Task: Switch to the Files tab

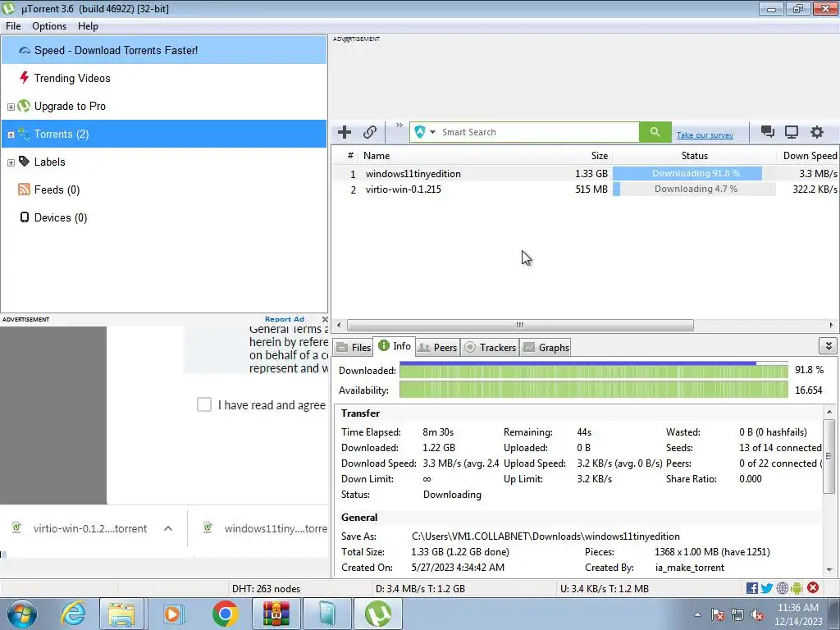Action: point(354,348)
